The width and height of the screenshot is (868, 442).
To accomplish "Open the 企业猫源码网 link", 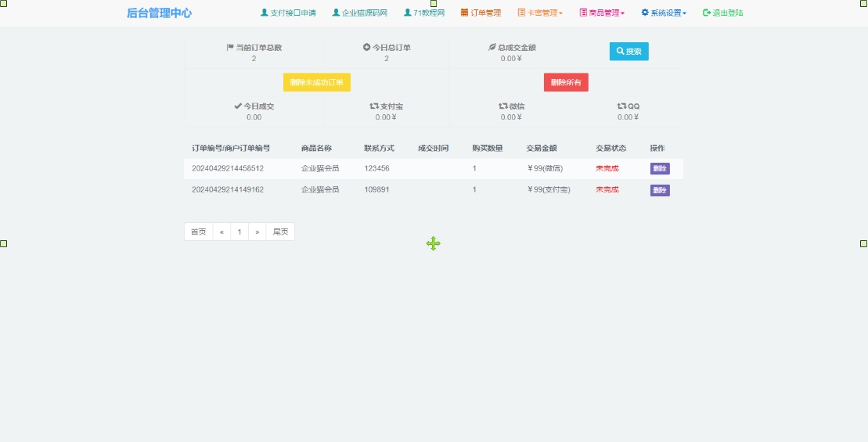I will 359,13.
